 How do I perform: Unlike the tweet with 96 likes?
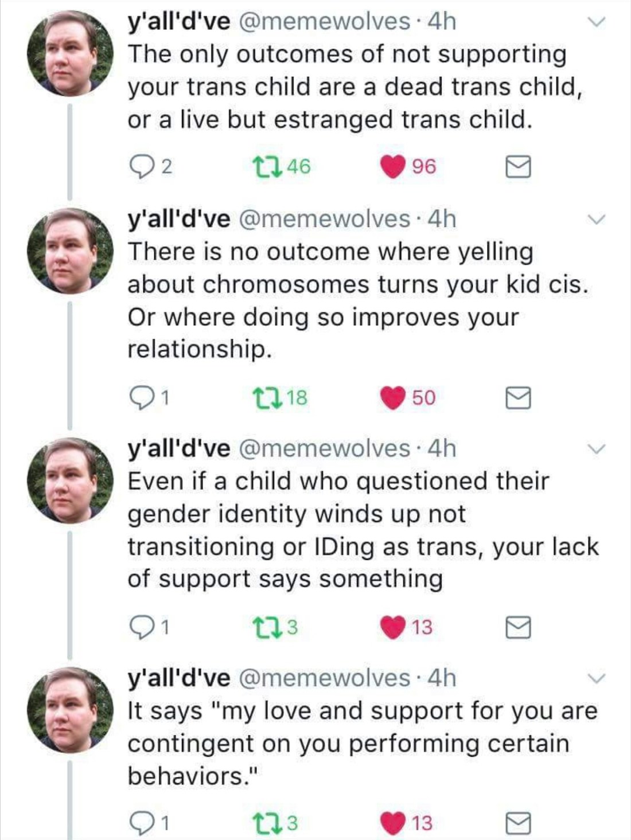click(393, 167)
